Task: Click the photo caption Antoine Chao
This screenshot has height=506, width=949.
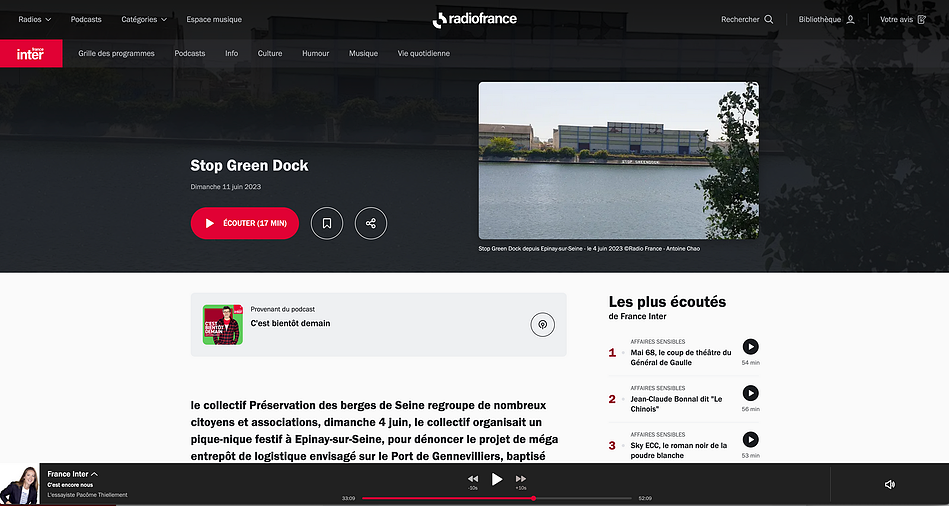Action: [x=589, y=248]
